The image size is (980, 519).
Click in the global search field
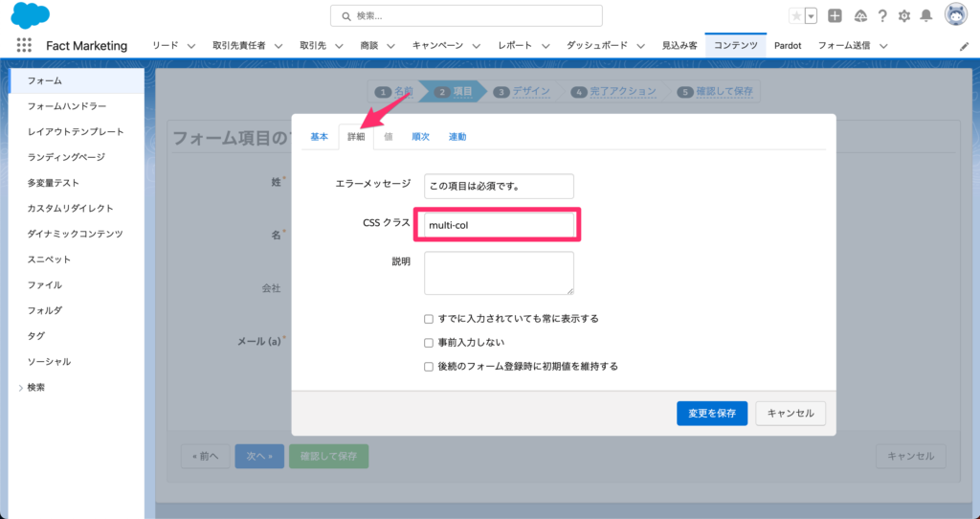click(466, 16)
